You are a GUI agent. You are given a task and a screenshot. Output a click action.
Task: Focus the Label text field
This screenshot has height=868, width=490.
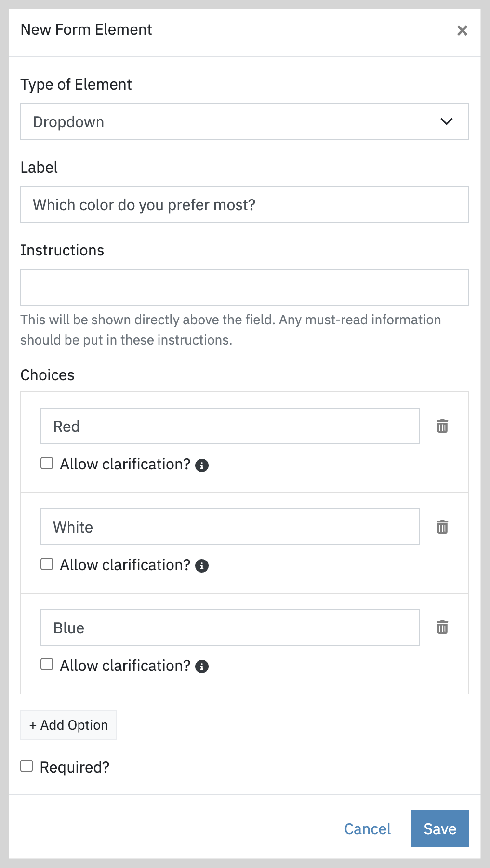(x=245, y=204)
